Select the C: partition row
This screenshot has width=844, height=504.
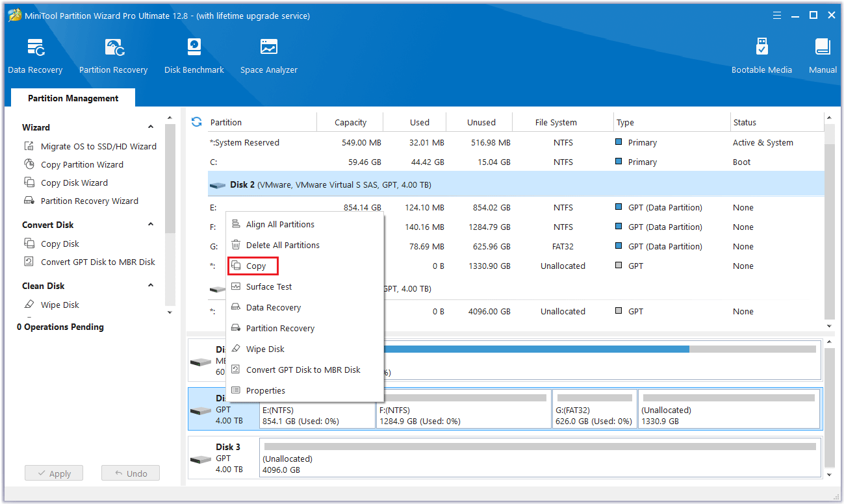click(x=516, y=162)
